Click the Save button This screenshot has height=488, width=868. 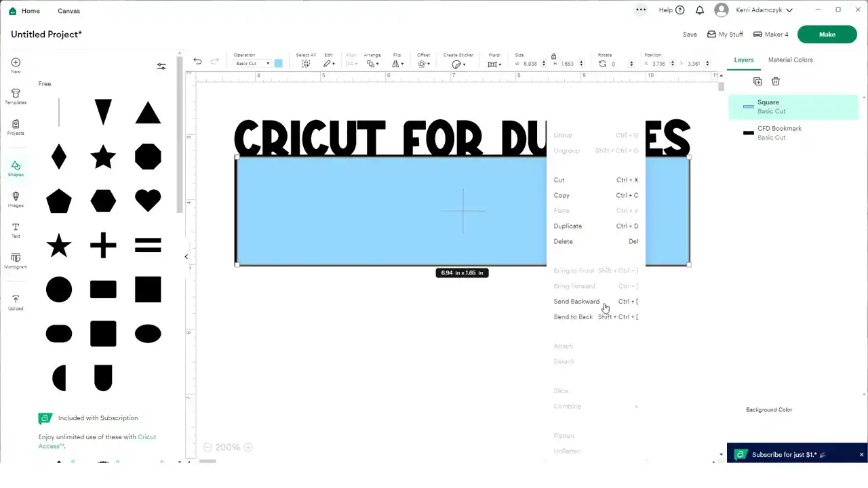point(690,35)
